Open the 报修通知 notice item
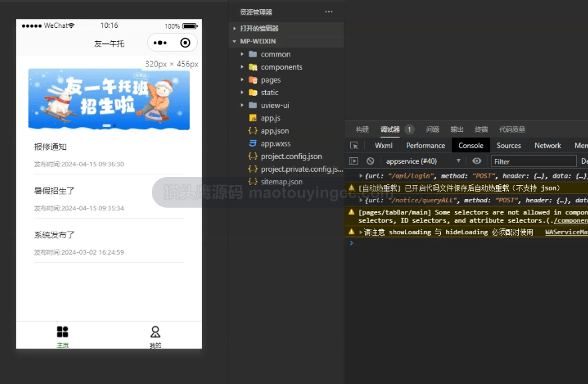Screen dimensions: 588x384 pos(109,155)
